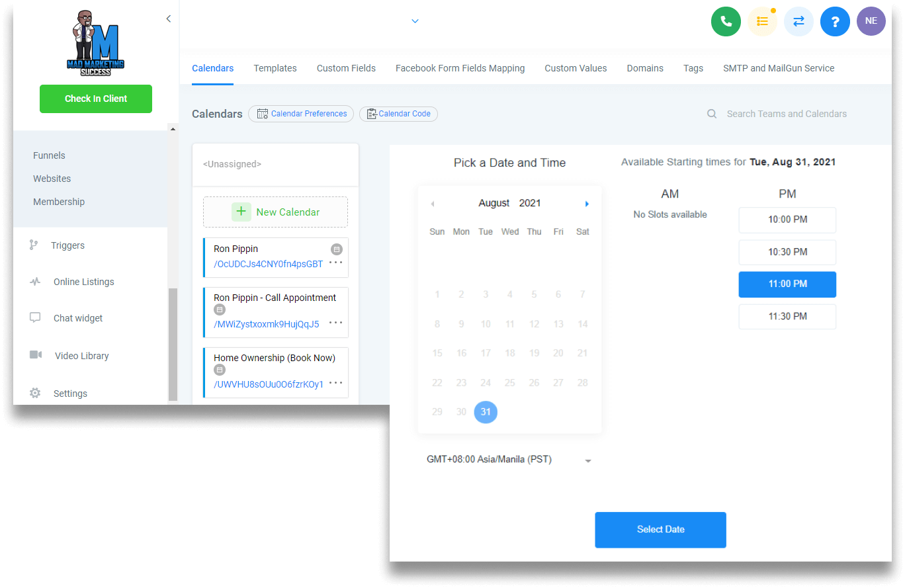905x588 pixels.
Task: Open the Custom Values tab
Action: (576, 68)
